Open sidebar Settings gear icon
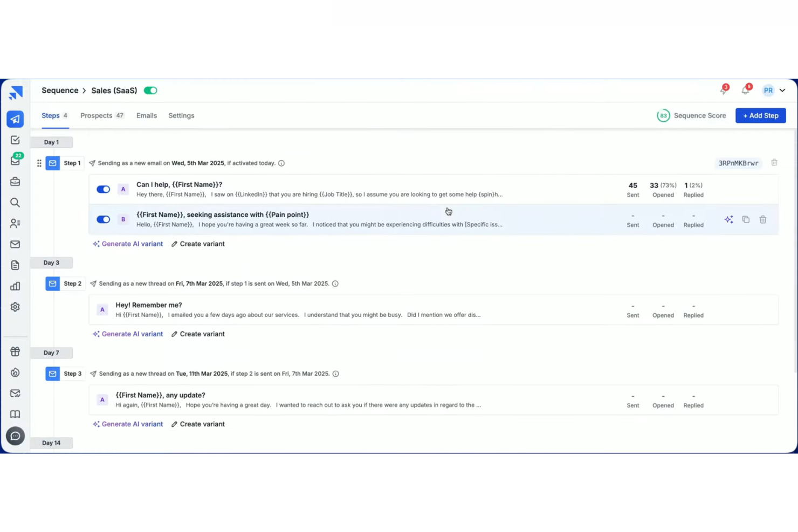798x532 pixels. [x=15, y=307]
